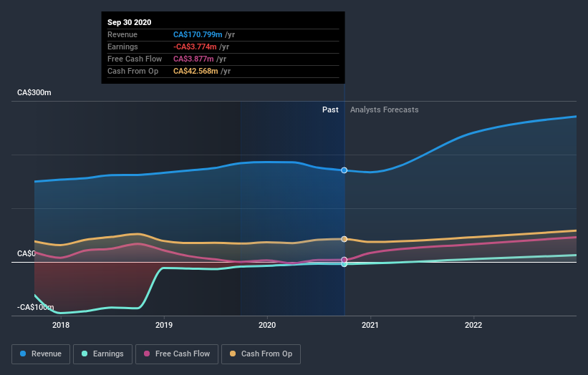Image resolution: width=588 pixels, height=375 pixels.
Task: Click the -CA$100m y-axis label
Action: coord(35,307)
